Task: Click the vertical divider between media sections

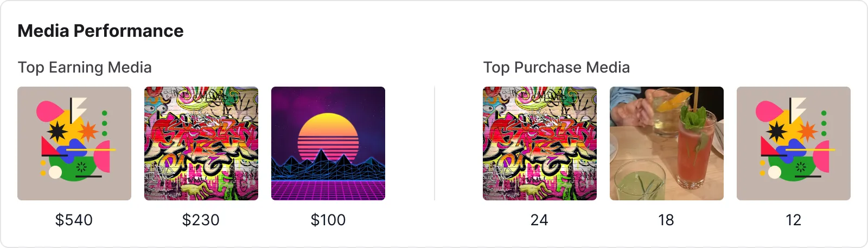Action: 435,143
